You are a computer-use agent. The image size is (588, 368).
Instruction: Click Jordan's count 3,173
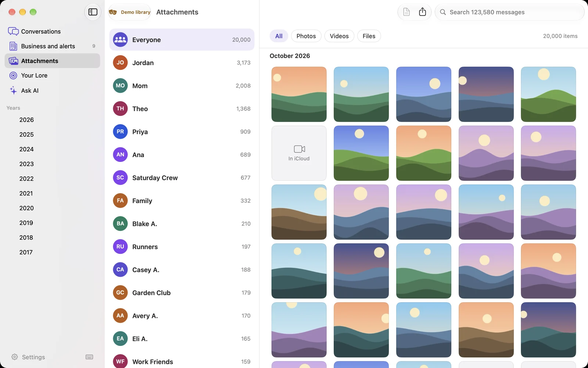coord(244,63)
